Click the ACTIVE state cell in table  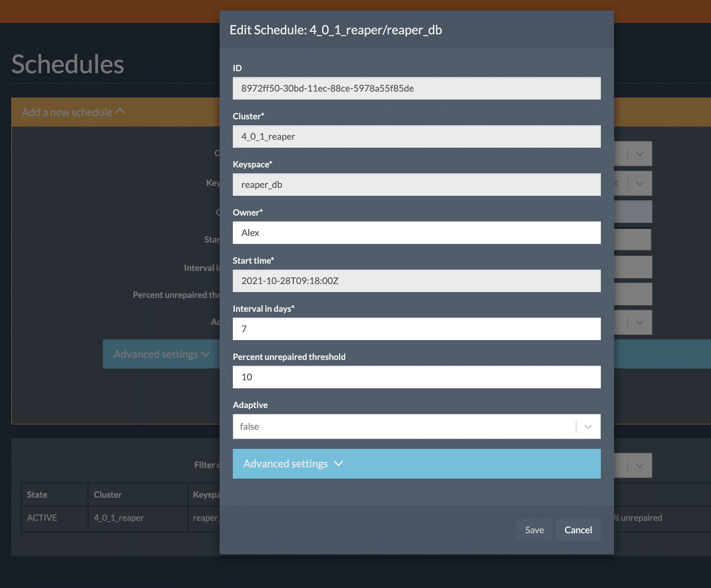42,518
